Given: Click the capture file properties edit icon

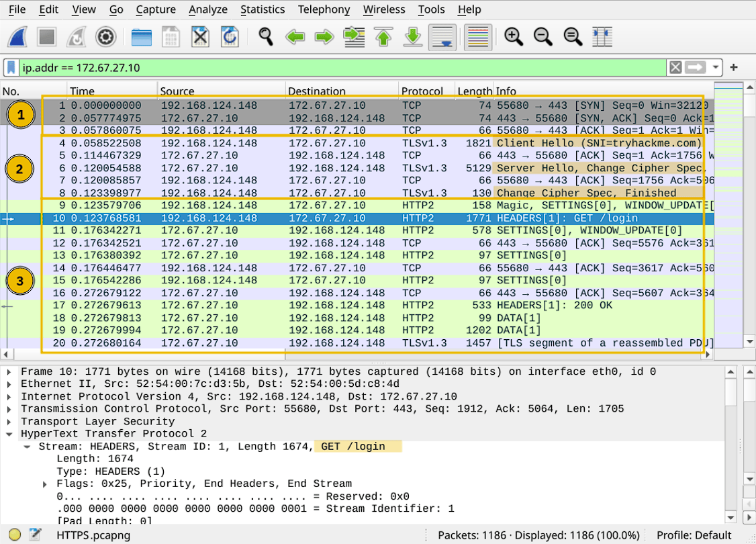Looking at the screenshot, I should [35, 535].
